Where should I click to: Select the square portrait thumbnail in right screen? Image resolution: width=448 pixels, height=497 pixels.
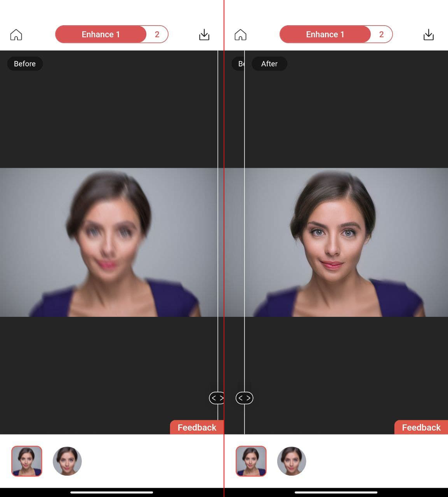[x=251, y=461]
